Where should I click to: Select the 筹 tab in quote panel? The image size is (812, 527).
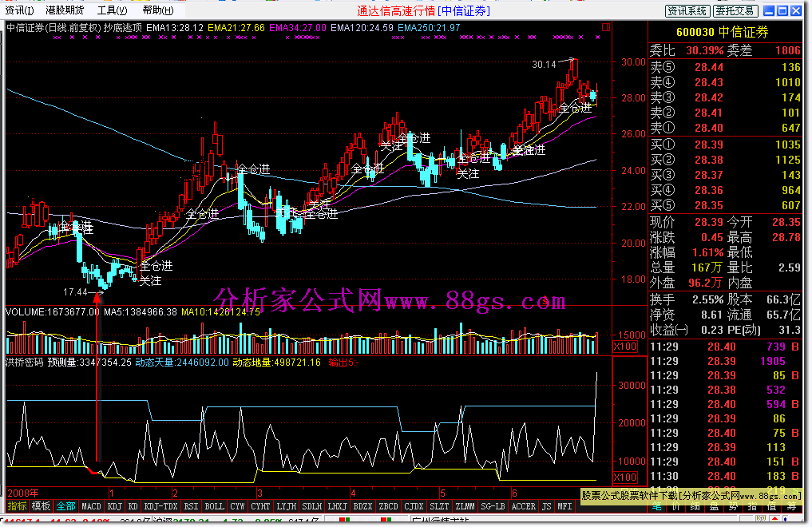click(791, 506)
